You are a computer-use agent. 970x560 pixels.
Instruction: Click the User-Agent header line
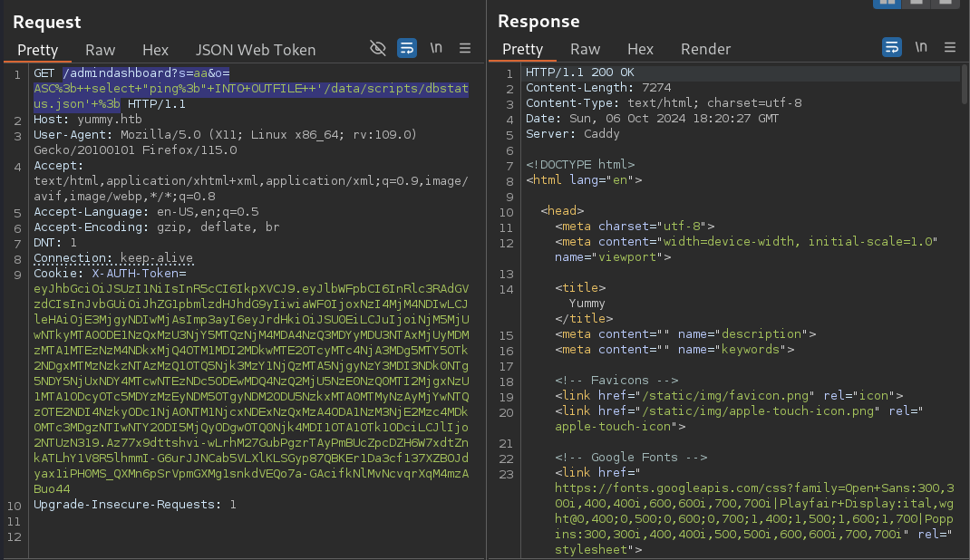(x=225, y=142)
